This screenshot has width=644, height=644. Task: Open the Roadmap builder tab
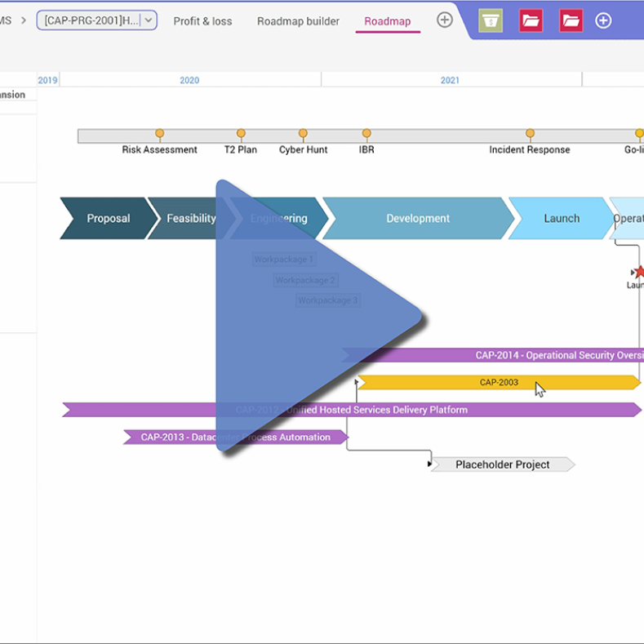click(x=298, y=21)
